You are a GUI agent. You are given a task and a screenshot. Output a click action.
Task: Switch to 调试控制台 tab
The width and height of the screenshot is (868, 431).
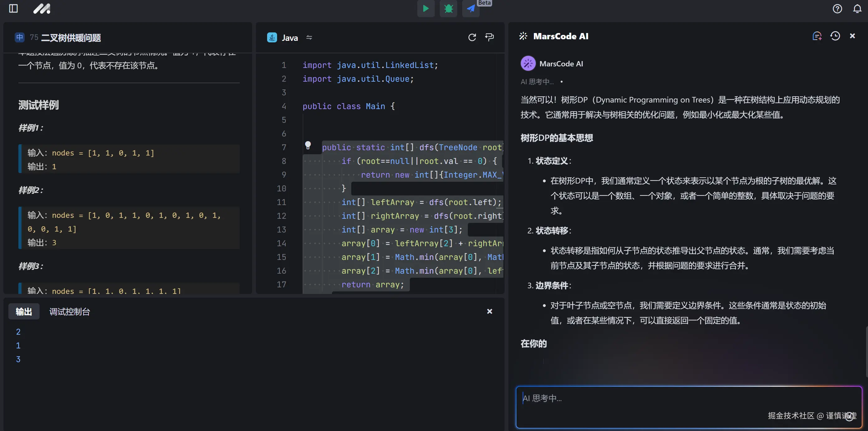coord(70,312)
